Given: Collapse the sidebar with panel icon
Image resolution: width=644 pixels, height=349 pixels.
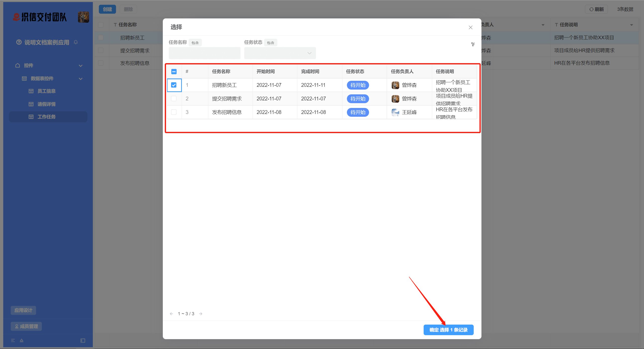Looking at the screenshot, I should click(83, 340).
